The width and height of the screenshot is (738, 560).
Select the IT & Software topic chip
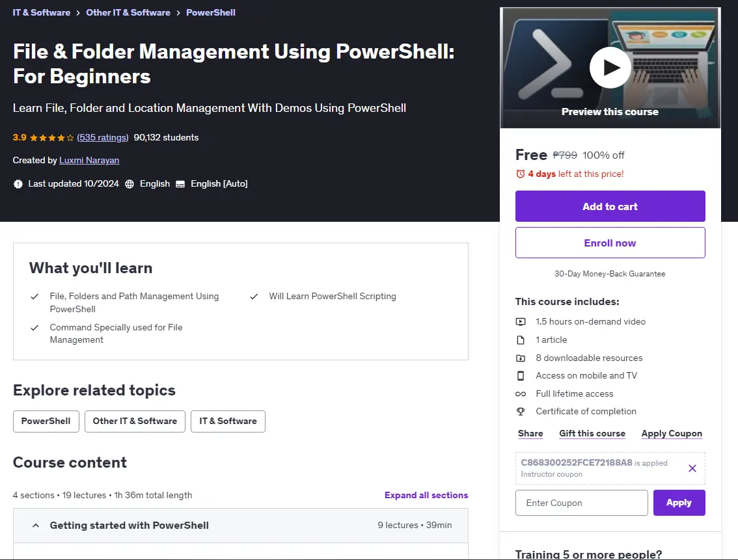tap(228, 421)
